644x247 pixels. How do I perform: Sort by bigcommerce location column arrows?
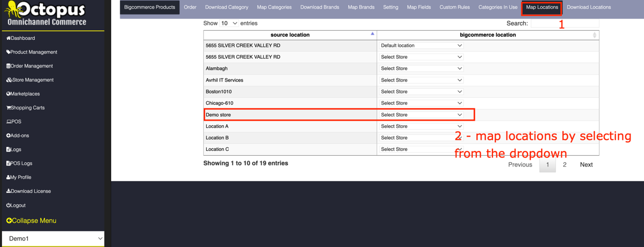[594, 35]
